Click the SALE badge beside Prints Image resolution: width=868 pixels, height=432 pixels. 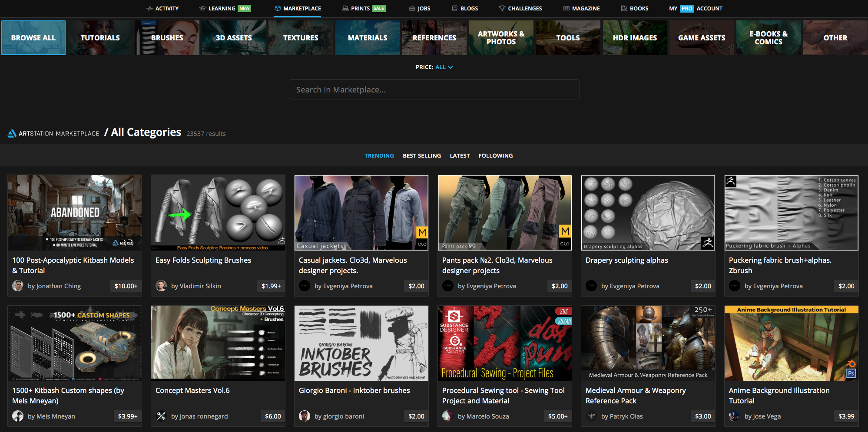tap(379, 8)
